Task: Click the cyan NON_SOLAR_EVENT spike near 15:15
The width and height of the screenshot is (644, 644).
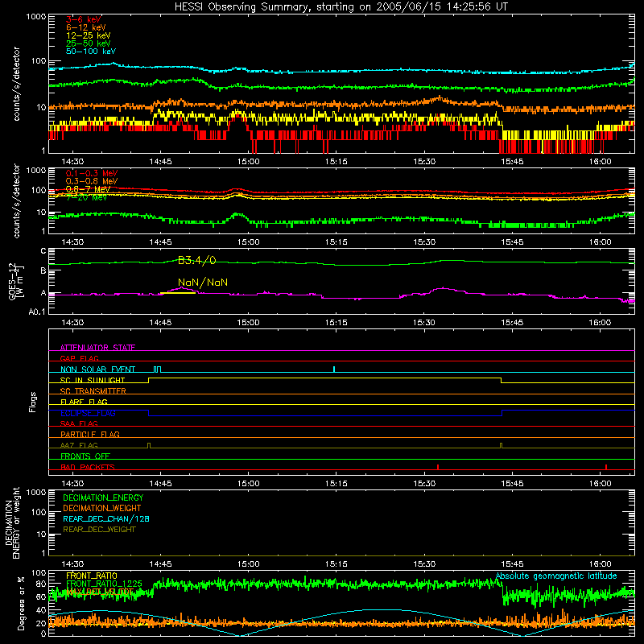Action: click(334, 369)
